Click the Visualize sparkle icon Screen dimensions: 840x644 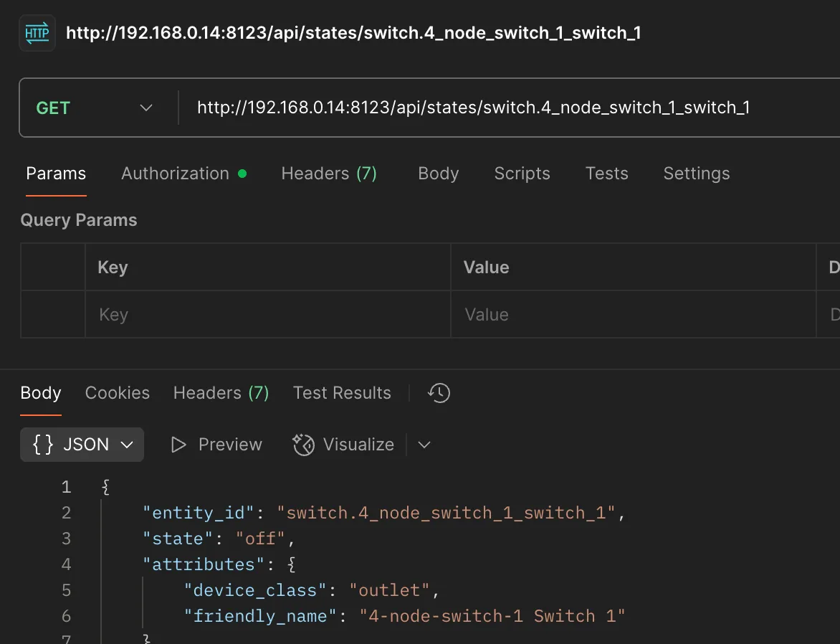304,445
